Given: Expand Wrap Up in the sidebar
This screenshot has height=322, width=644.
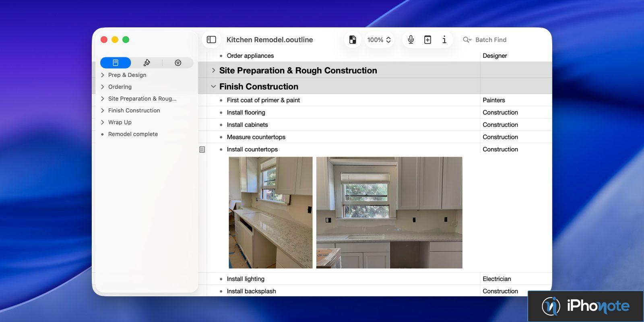Looking at the screenshot, I should pyautogui.click(x=103, y=122).
